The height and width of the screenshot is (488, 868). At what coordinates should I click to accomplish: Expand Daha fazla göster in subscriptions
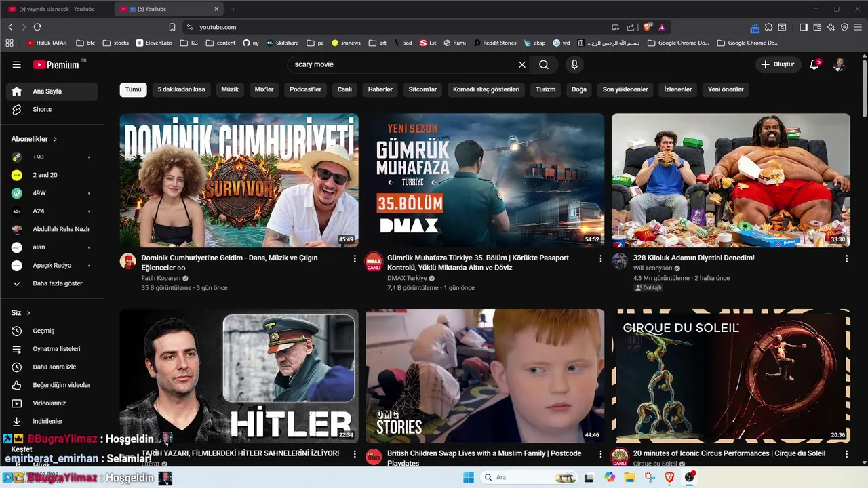tap(52, 283)
